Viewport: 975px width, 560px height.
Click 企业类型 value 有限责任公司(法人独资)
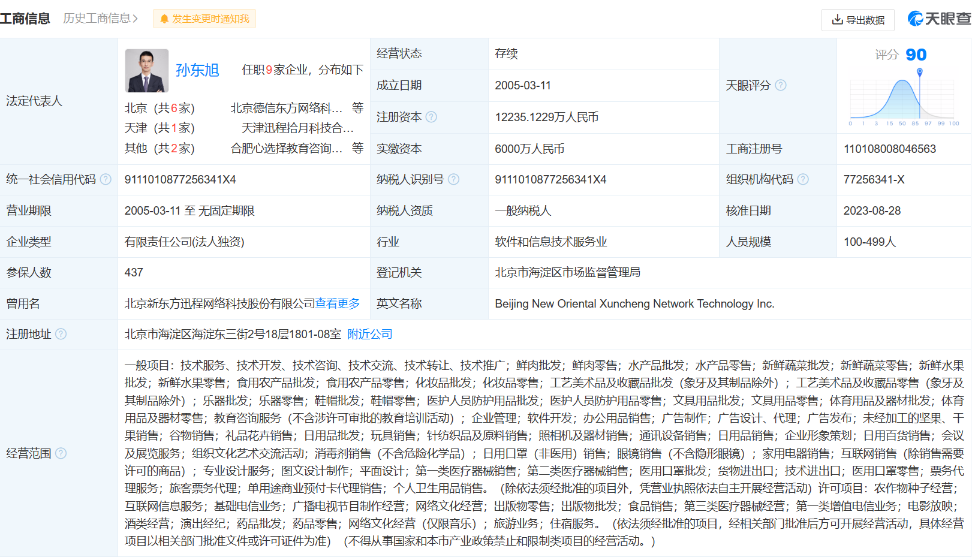(185, 242)
